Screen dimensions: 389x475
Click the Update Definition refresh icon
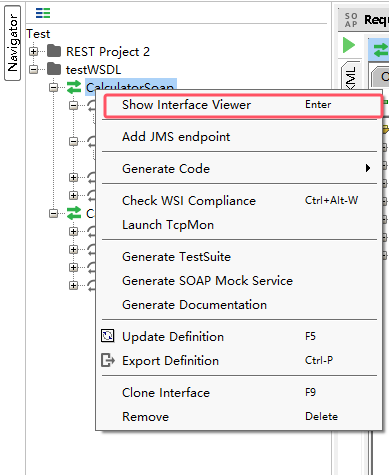tap(108, 336)
